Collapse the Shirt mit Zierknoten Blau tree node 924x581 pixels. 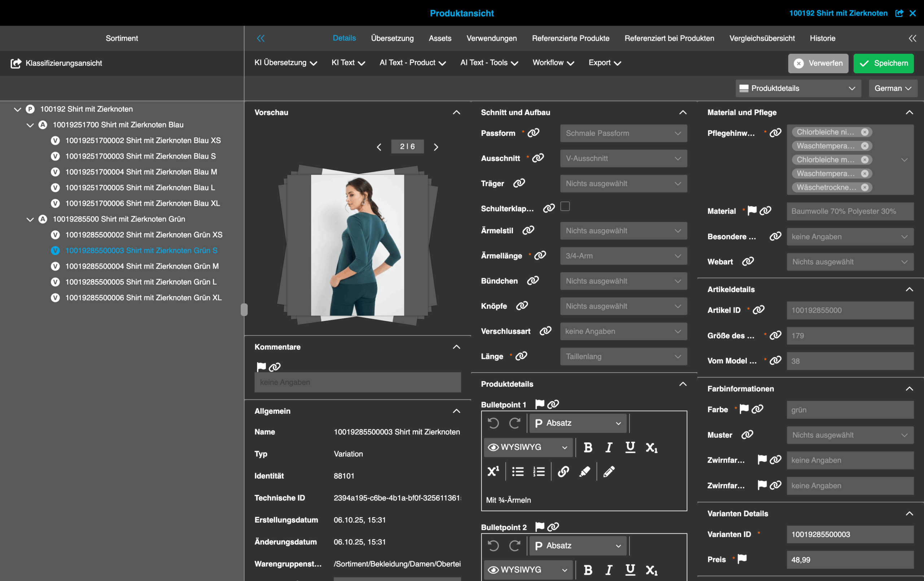pos(30,125)
